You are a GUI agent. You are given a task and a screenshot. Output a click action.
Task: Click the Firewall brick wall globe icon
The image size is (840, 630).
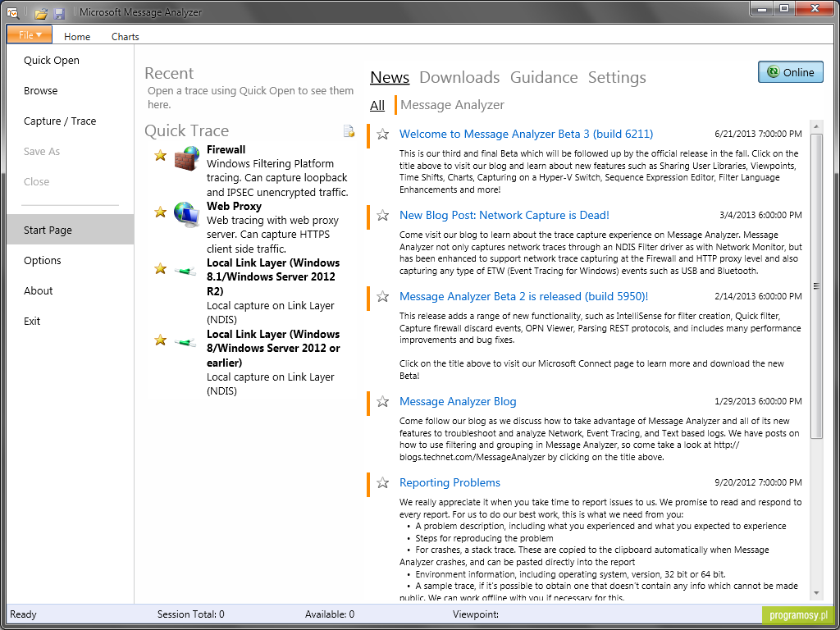coord(186,157)
